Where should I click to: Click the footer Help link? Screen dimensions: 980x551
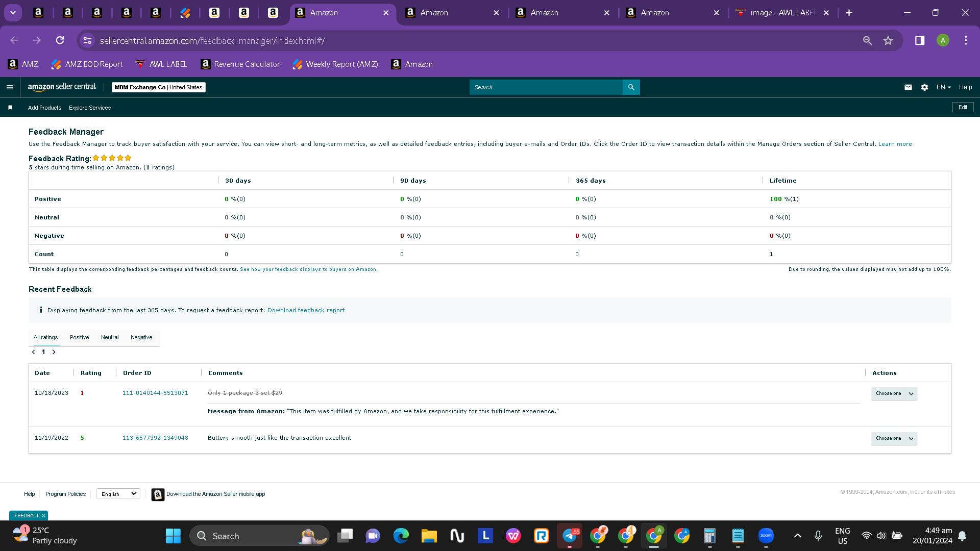coord(29,494)
